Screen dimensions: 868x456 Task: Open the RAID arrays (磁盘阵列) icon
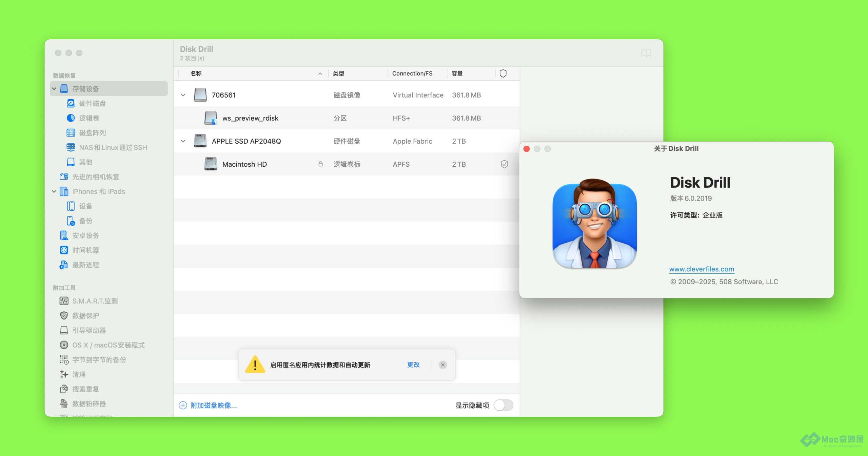71,132
